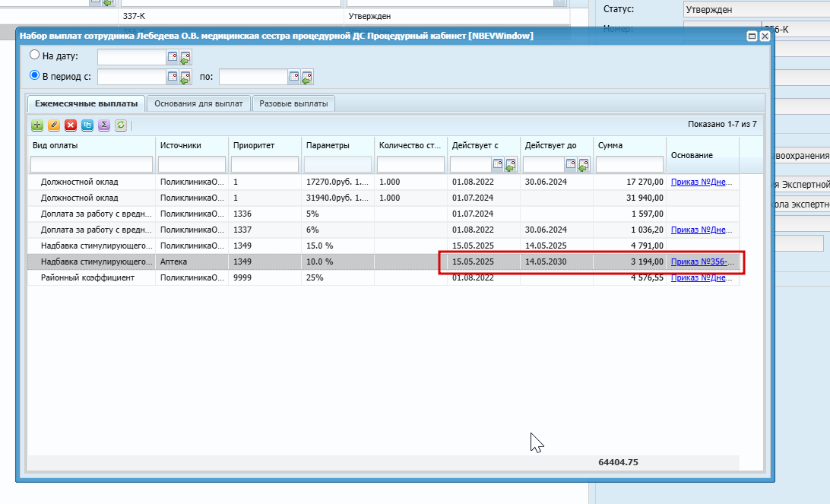
Task: Open the 'Разовые выплаты' tab
Action: coord(293,103)
